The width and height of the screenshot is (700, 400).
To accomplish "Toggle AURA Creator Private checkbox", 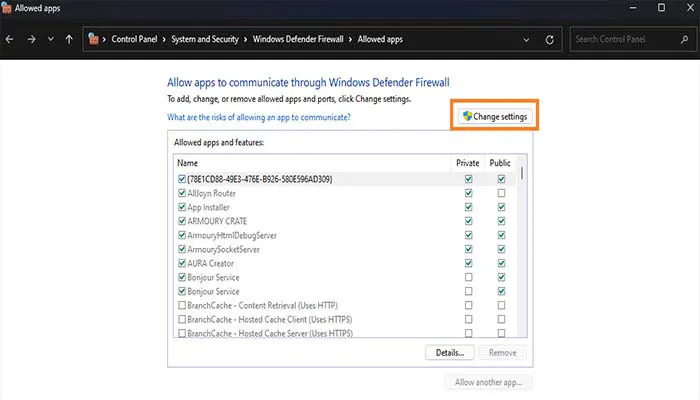I will [x=468, y=263].
